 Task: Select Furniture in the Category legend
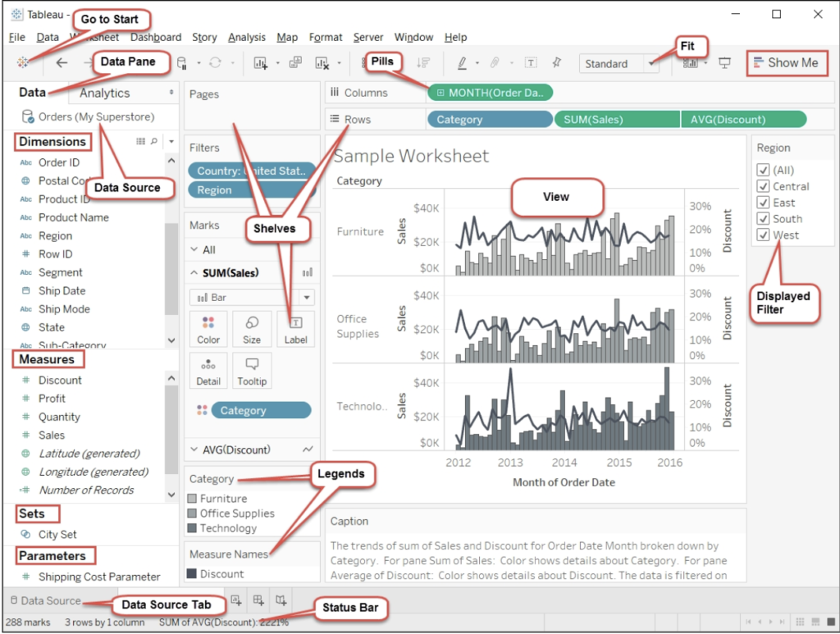(x=223, y=498)
